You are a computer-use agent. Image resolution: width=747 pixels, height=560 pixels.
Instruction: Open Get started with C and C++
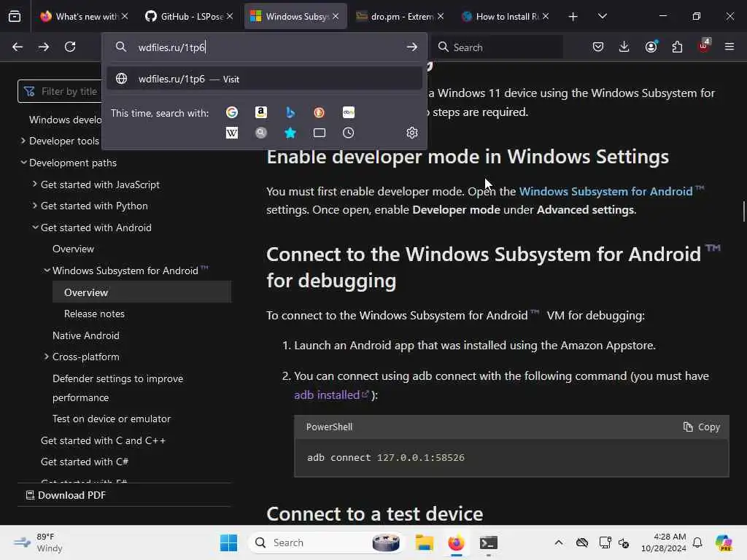tap(104, 440)
